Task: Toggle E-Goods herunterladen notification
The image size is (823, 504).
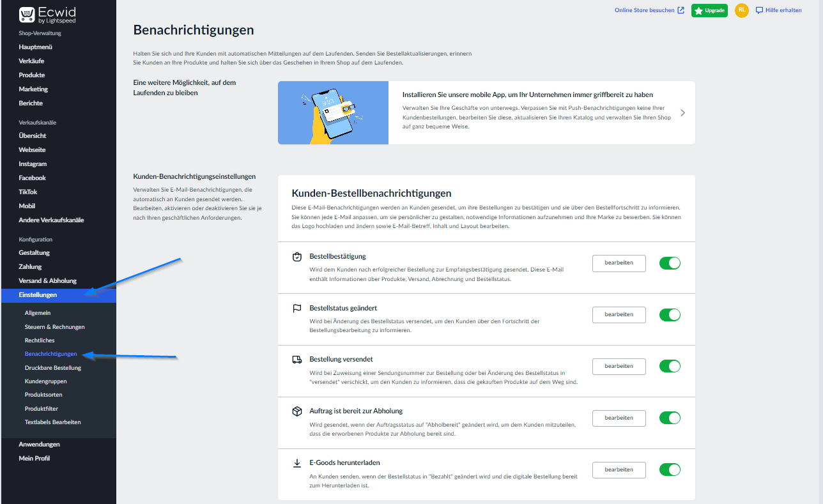Action: coord(670,470)
